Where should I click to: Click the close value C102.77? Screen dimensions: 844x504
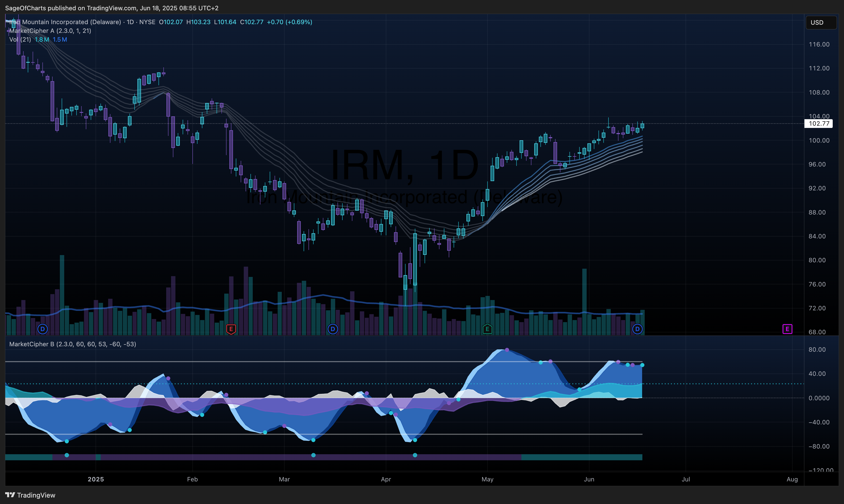(x=251, y=22)
